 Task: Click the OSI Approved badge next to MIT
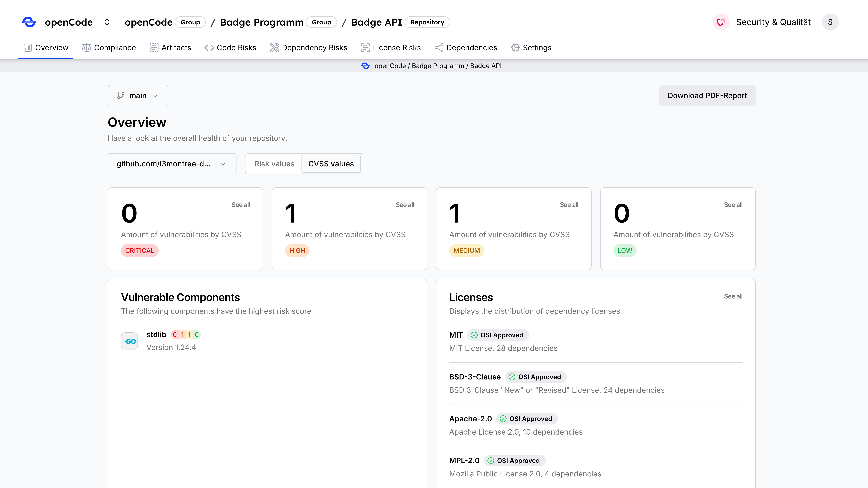pyautogui.click(x=498, y=335)
